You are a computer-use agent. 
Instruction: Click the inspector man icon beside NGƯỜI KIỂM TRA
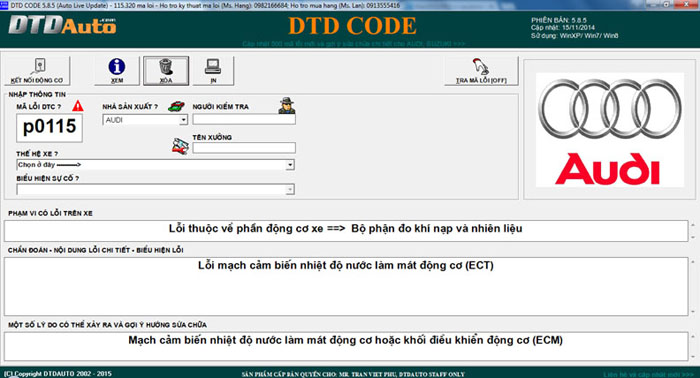coord(287,105)
